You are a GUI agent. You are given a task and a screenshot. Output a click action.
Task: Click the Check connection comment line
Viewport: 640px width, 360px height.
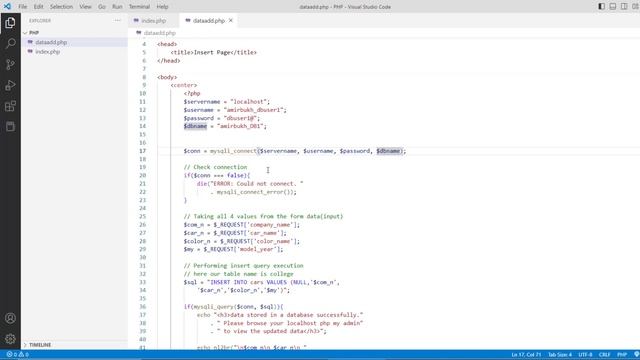coord(215,167)
